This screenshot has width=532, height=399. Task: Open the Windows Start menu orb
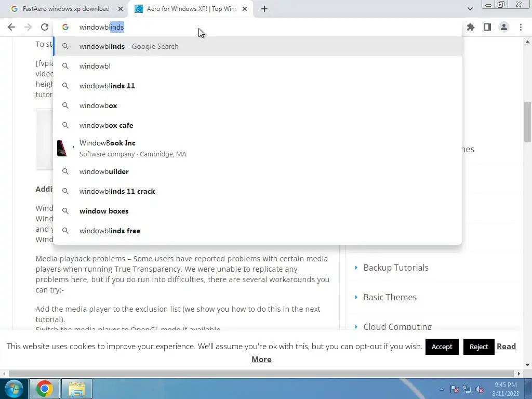(x=14, y=389)
